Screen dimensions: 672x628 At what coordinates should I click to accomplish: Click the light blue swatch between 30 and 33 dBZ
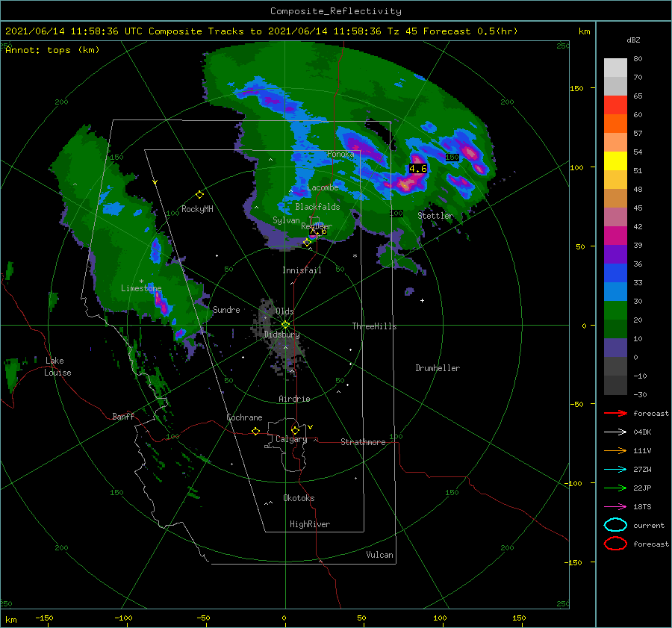tap(615, 292)
